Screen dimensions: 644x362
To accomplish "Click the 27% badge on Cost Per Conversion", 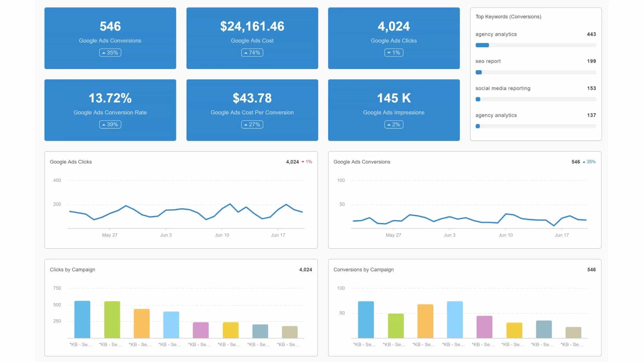I will (252, 124).
